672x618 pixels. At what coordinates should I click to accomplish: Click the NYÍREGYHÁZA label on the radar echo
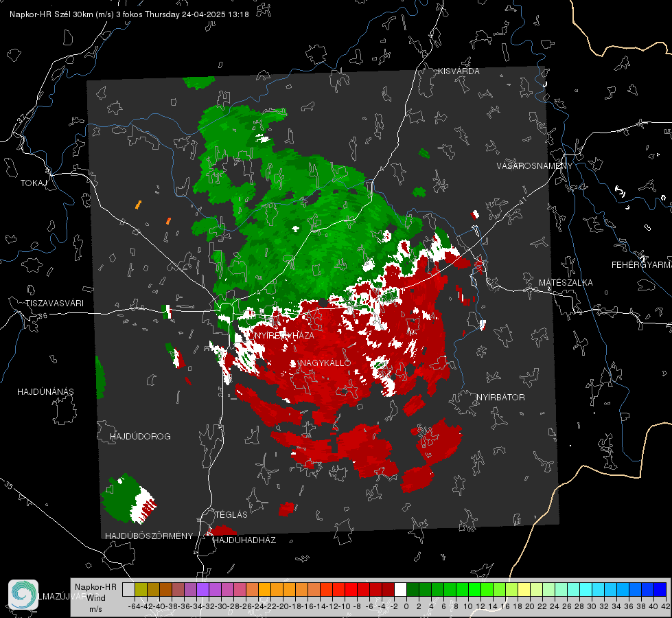[x=284, y=335]
